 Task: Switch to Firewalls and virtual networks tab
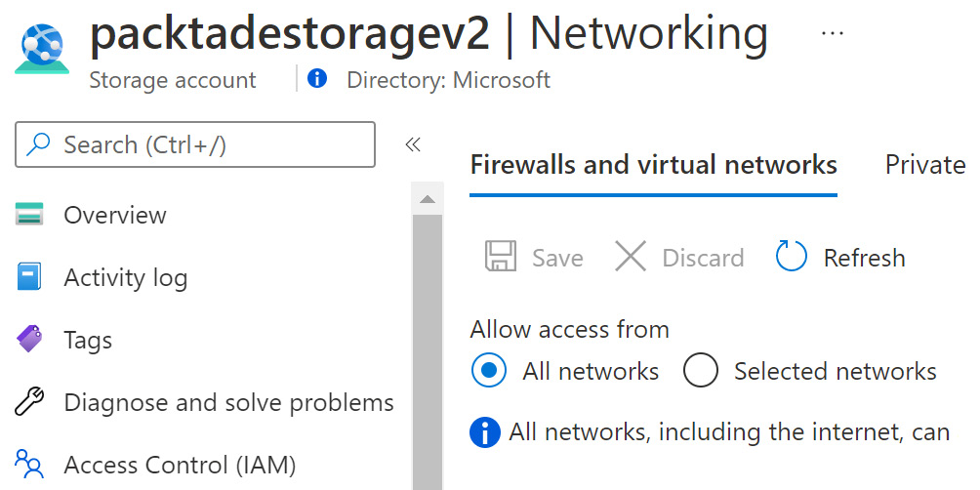point(653,164)
